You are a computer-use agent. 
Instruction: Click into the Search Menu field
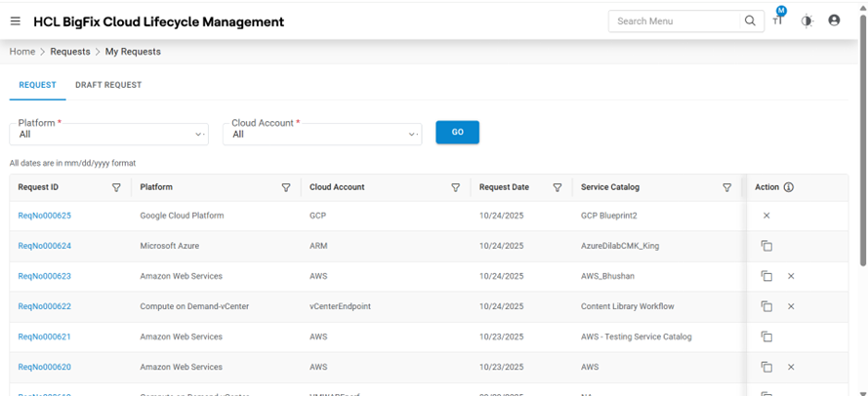[x=674, y=20]
